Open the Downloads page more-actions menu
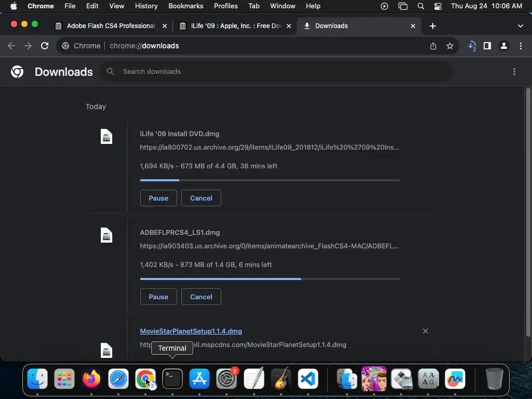Image resolution: width=532 pixels, height=399 pixels. [x=514, y=72]
